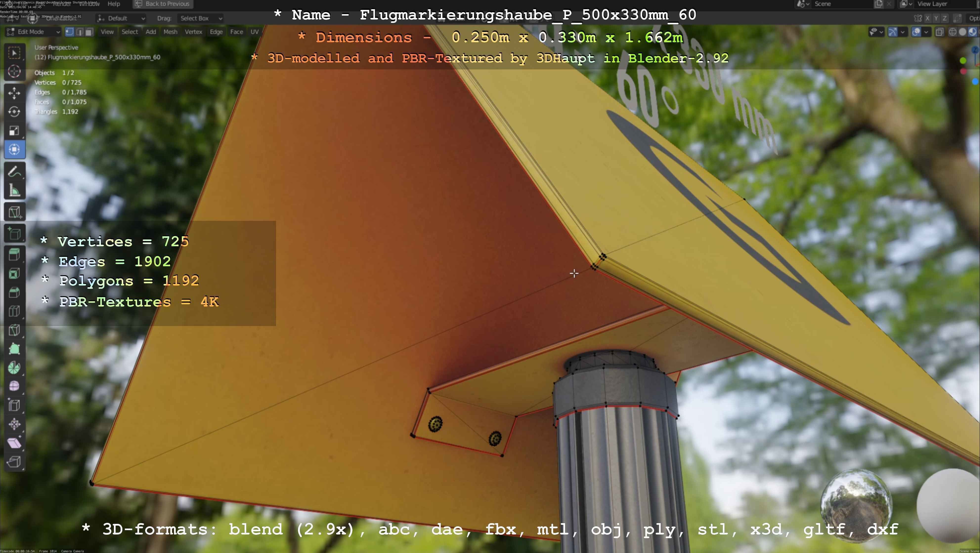Expand the overlays options arrow
Image resolution: width=980 pixels, height=553 pixels.
(x=926, y=32)
